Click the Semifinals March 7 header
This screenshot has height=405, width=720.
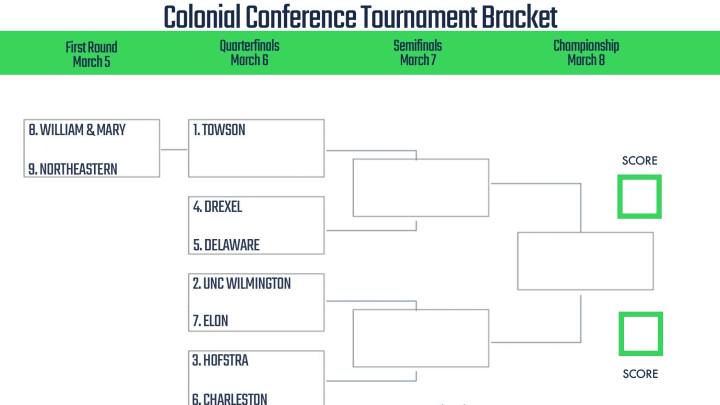(418, 53)
